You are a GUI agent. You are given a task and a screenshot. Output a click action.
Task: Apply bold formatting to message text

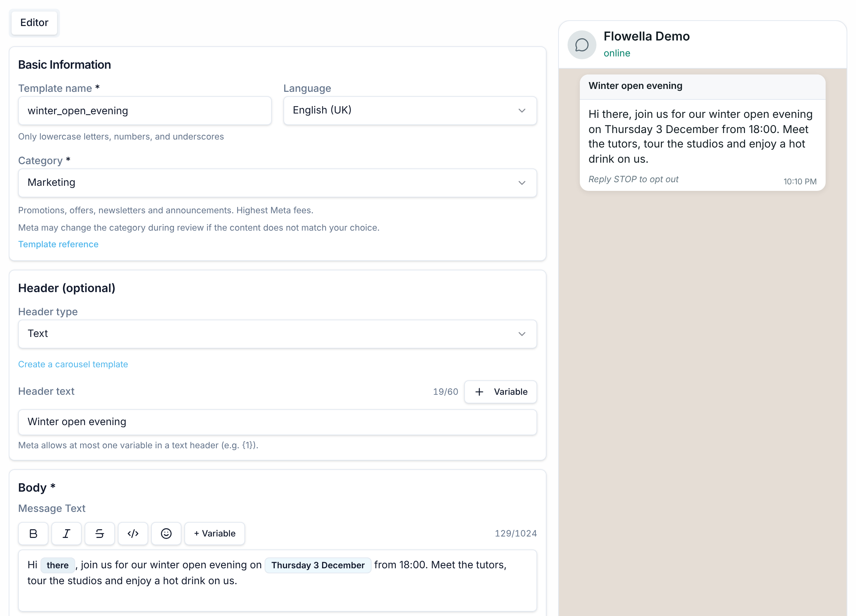coord(33,533)
